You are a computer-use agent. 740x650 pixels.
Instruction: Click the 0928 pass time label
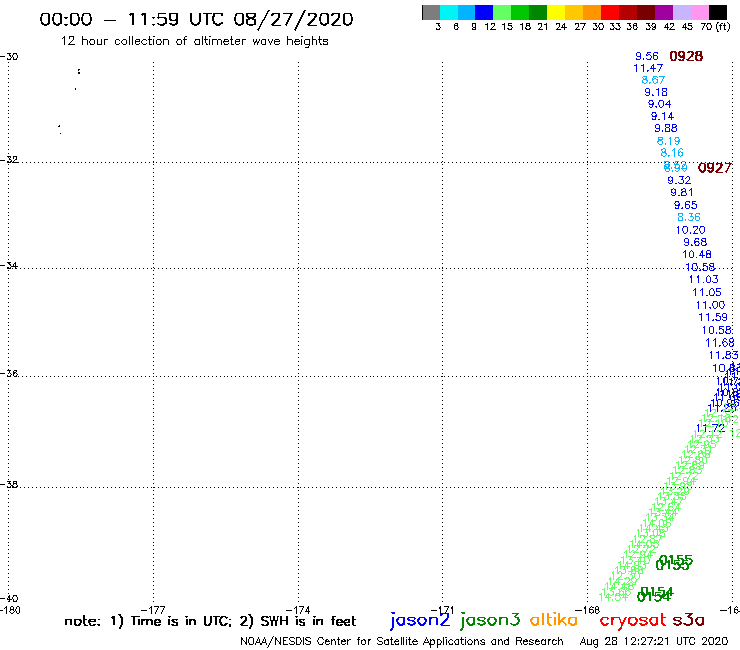[686, 56]
